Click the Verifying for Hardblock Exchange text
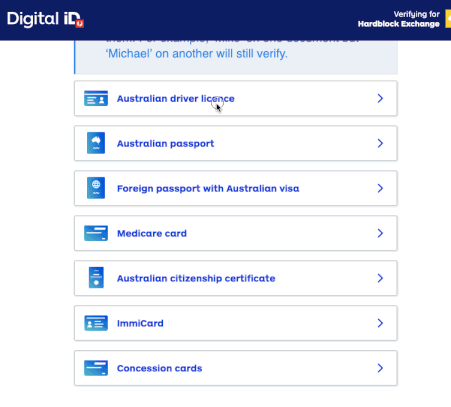Viewport: 451px width, 407px height. click(x=399, y=19)
